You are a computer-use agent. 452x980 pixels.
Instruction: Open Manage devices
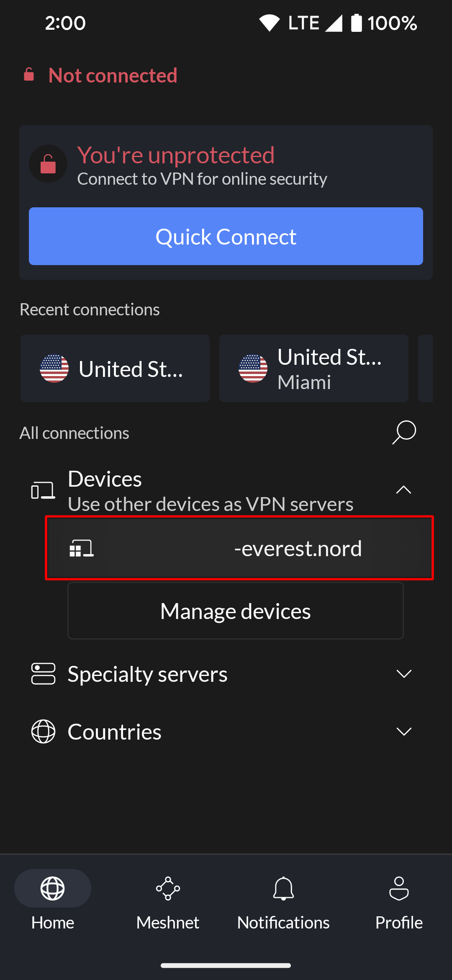click(236, 611)
